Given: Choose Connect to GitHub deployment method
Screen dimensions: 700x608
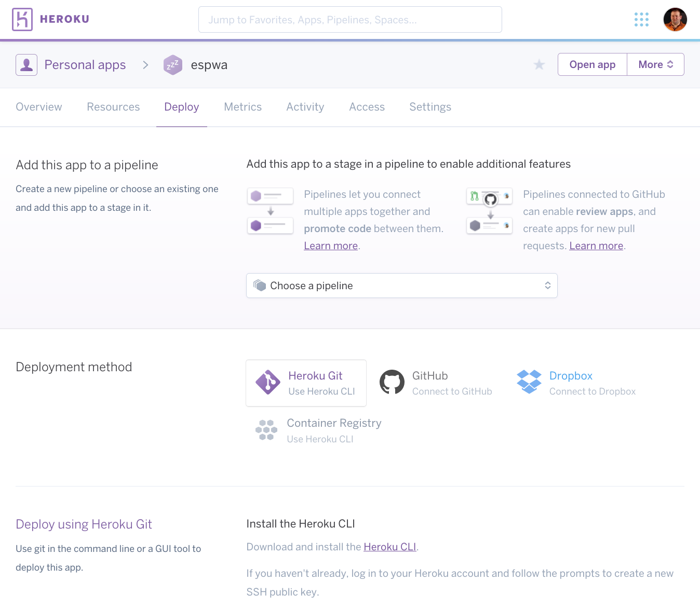Looking at the screenshot, I should (x=436, y=383).
